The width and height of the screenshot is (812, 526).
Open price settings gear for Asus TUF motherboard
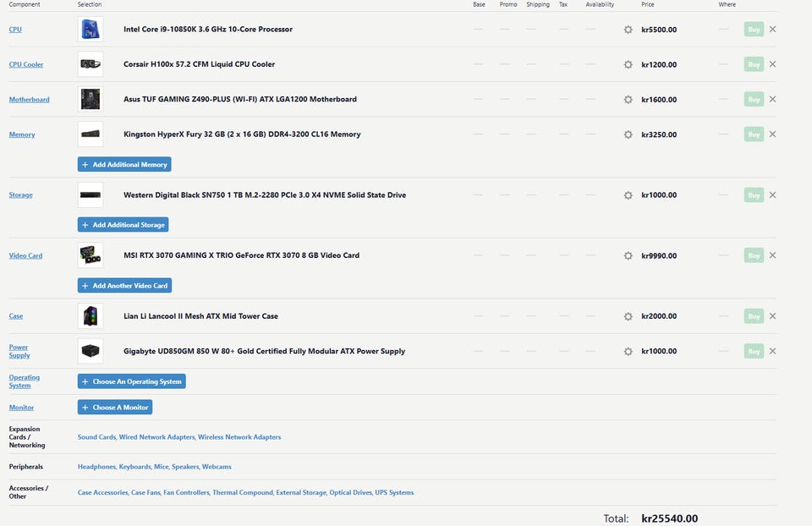click(628, 100)
